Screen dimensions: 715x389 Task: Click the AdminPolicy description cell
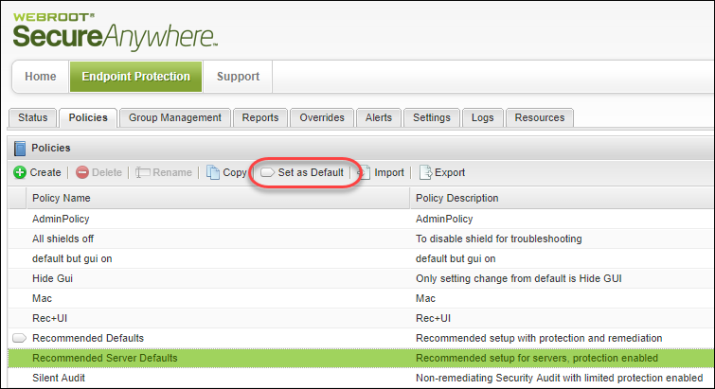pos(444,219)
